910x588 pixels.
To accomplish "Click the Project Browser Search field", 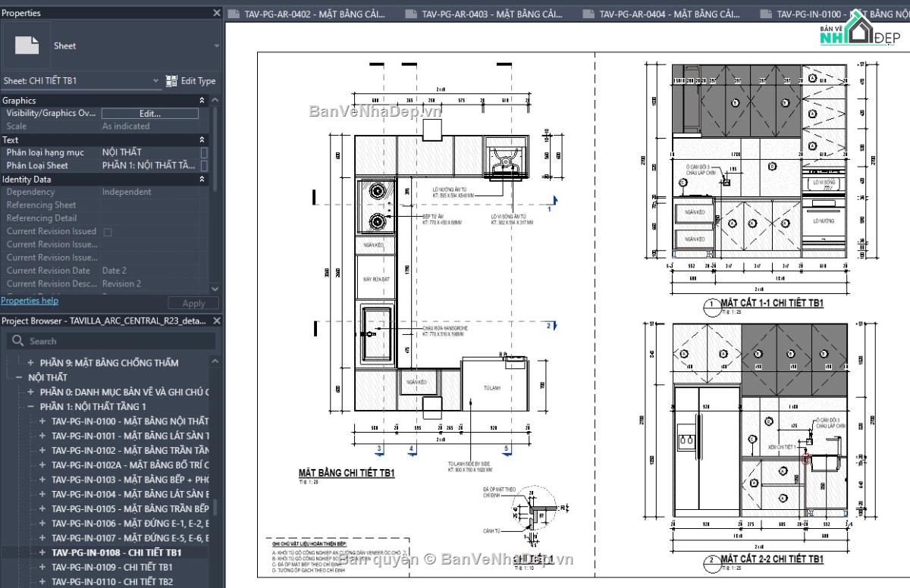I will click(109, 341).
